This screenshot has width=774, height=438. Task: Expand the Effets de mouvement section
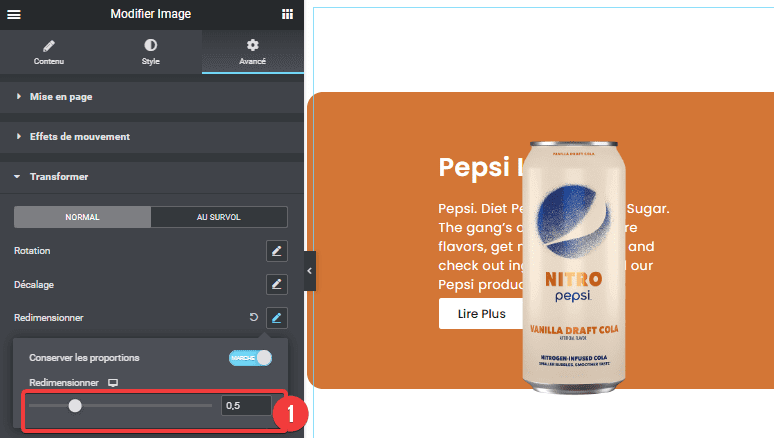coord(152,137)
